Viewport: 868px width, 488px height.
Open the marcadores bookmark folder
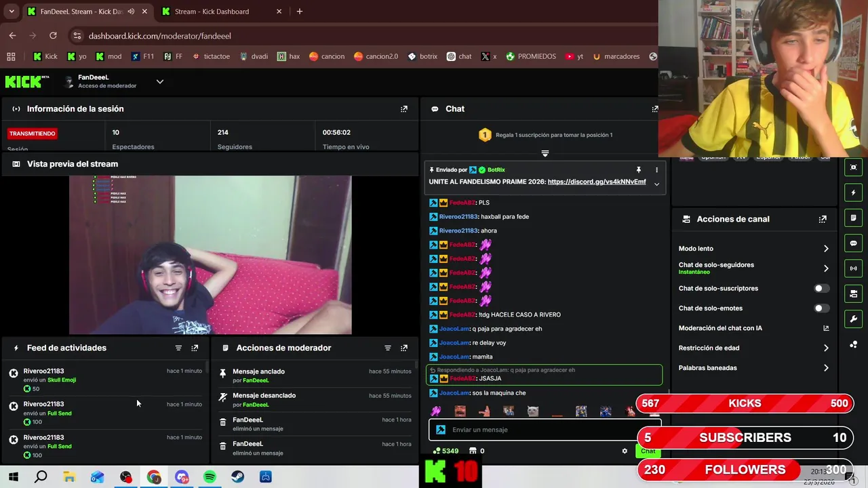[x=616, y=56]
